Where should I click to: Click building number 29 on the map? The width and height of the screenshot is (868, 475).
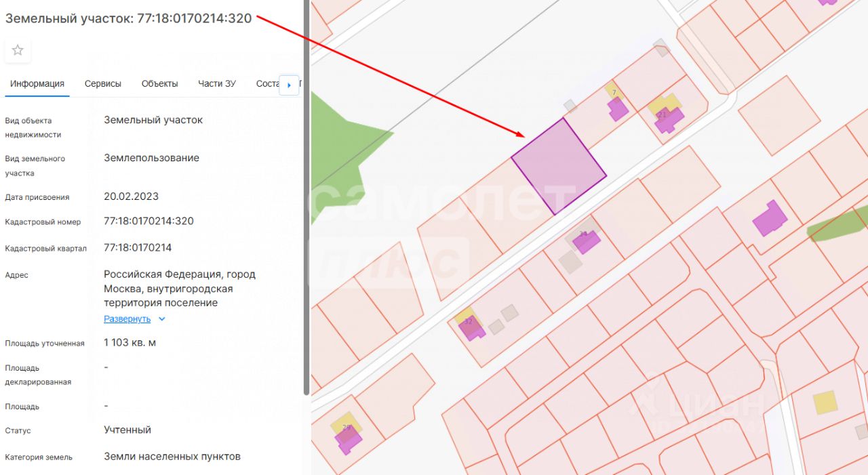point(349,438)
